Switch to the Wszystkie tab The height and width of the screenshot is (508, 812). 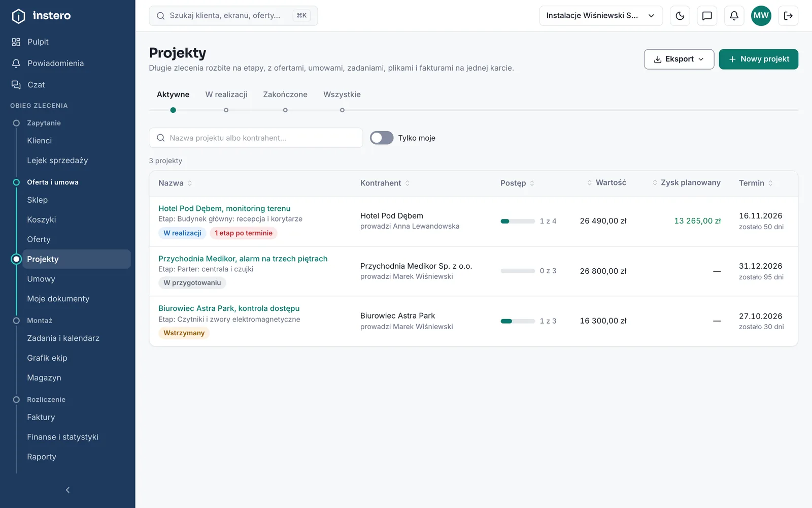pyautogui.click(x=342, y=94)
